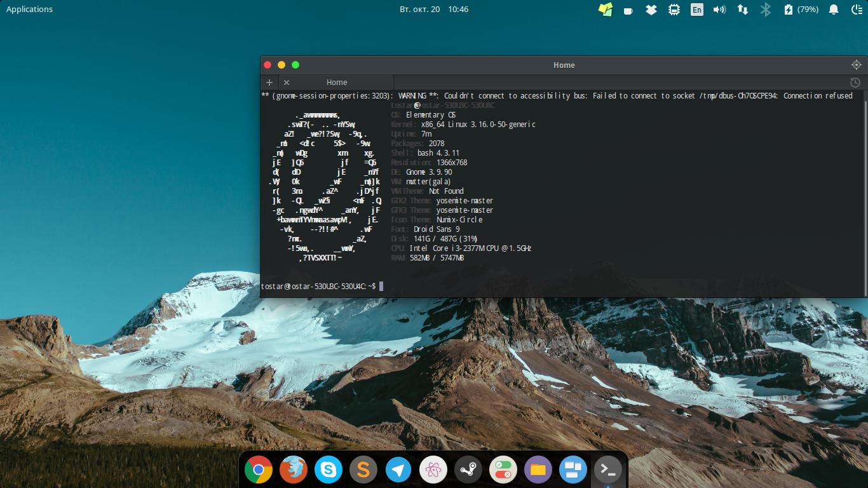Launch Atom editor from the dock
868x488 pixels.
[433, 470]
